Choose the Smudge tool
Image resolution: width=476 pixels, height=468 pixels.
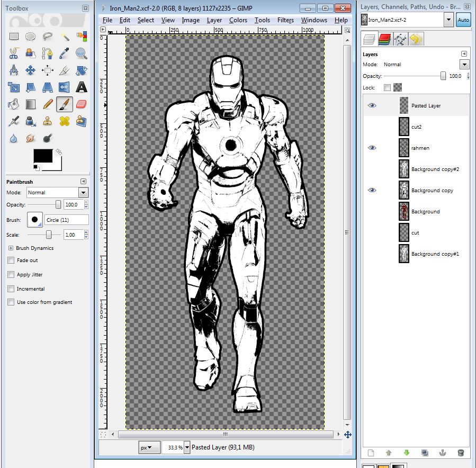click(x=30, y=138)
